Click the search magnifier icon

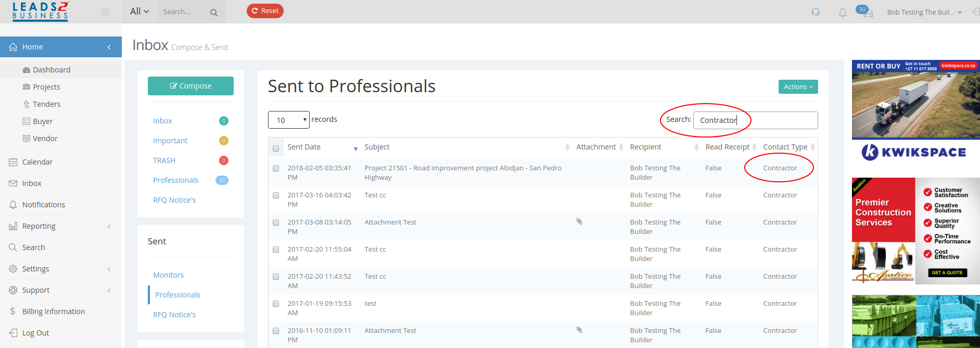pos(214,13)
